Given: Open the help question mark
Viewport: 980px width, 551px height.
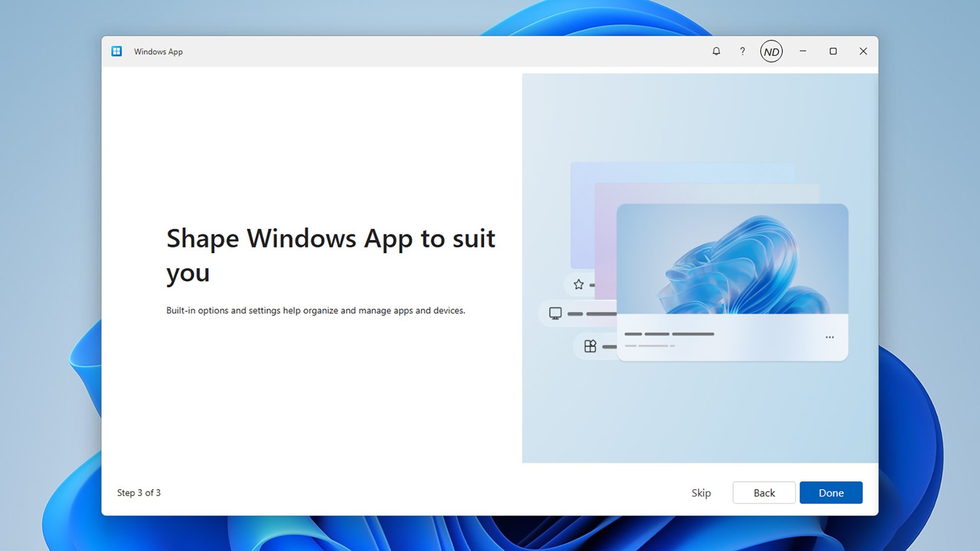Looking at the screenshot, I should (742, 51).
